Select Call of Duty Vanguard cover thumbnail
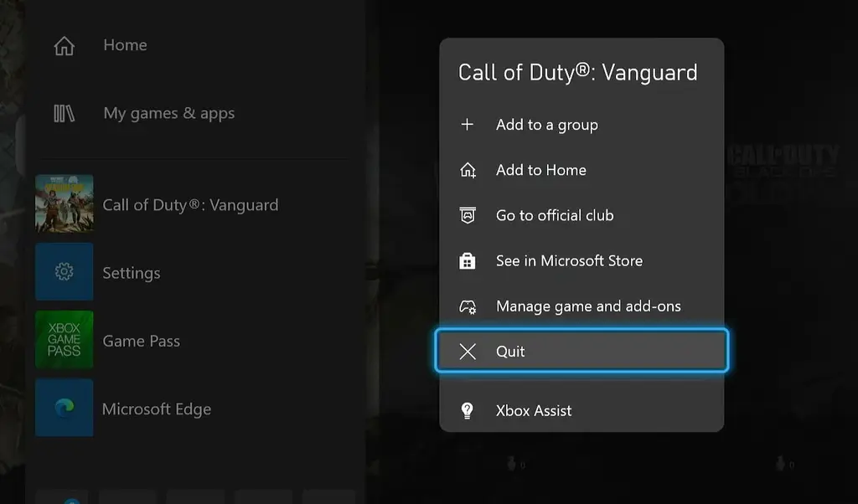The image size is (858, 504). (x=64, y=204)
